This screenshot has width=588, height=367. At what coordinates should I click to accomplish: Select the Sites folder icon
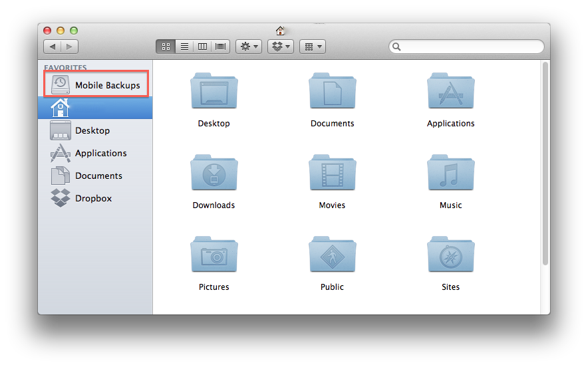(451, 255)
